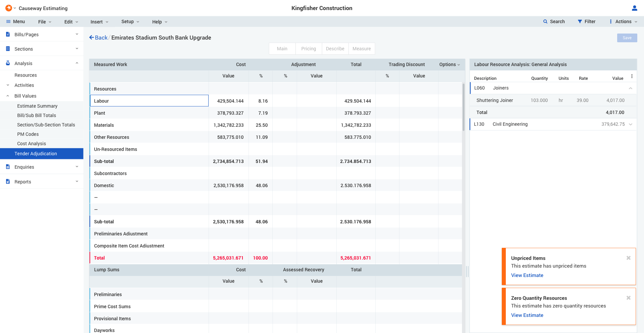644x333 pixels.
Task: Click the Total cost value 5,265,031.671
Action: point(228,258)
